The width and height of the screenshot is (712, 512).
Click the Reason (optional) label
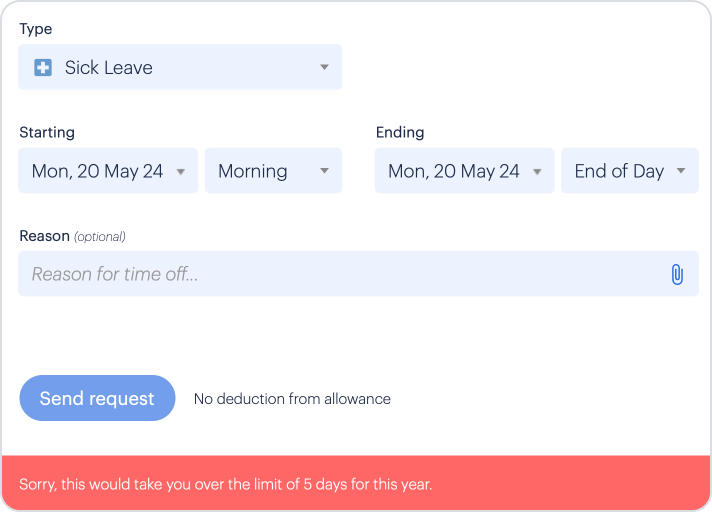pos(72,236)
